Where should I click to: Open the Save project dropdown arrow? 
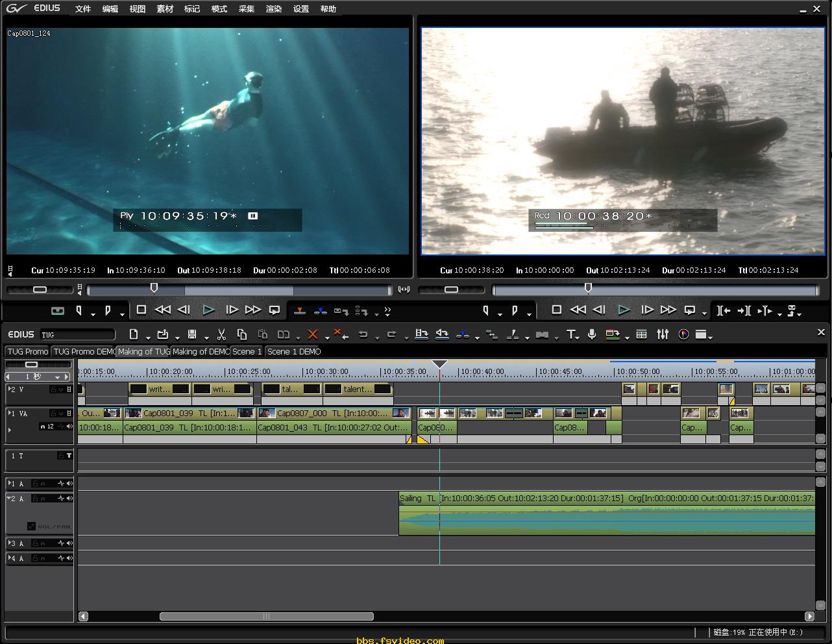(206, 337)
